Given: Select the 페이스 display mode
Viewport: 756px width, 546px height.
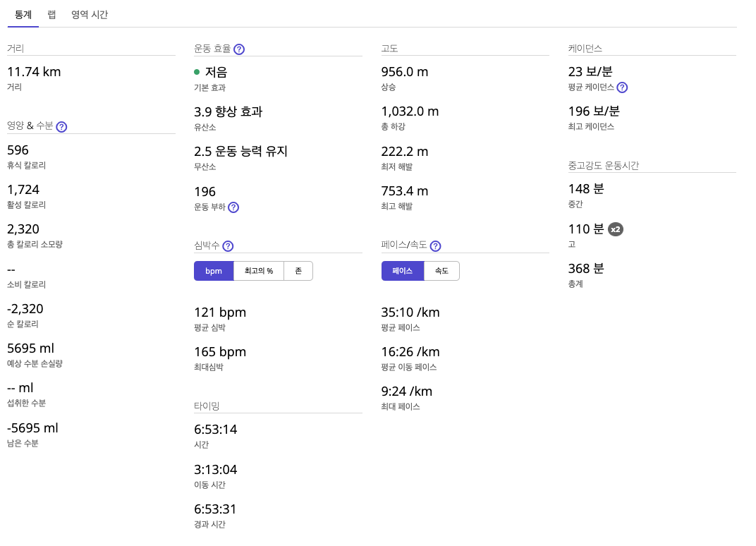Looking at the screenshot, I should (402, 270).
